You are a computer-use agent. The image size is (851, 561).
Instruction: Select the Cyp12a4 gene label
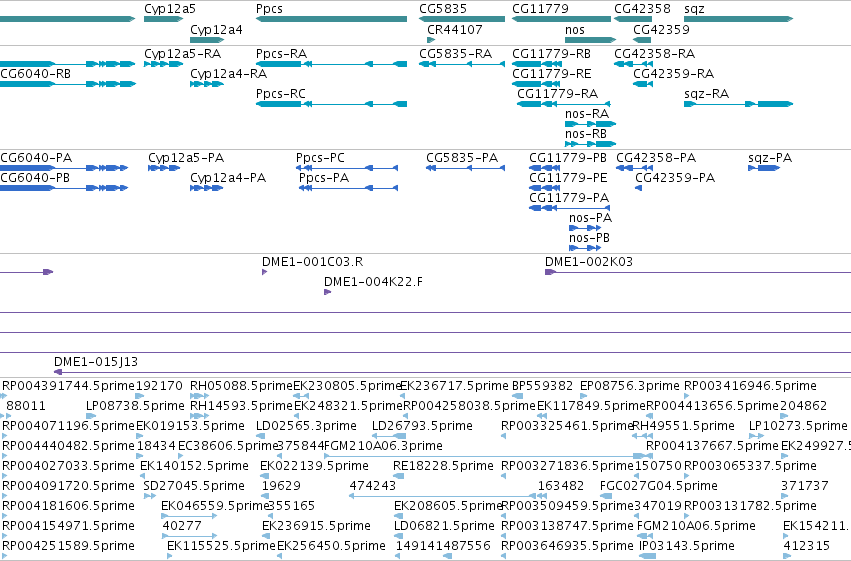pos(216,29)
